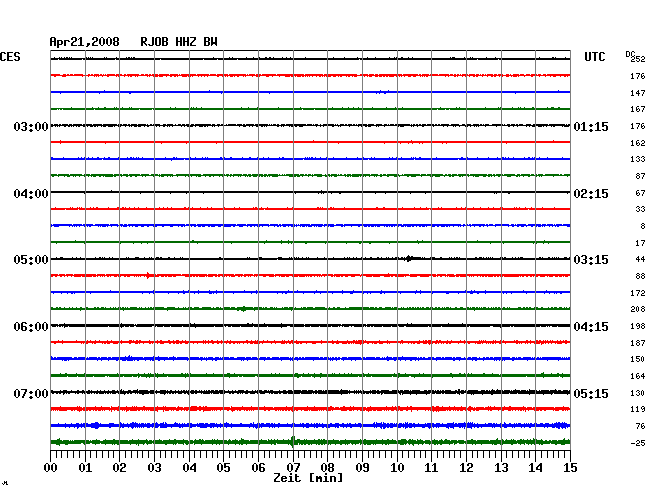Screen dimensions: 650x494
Task: Pick the DC offset value 252
Action: tap(638, 59)
